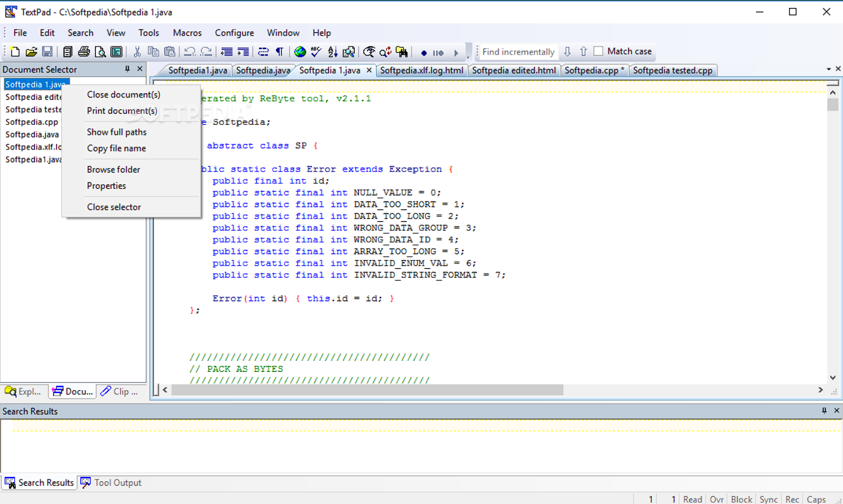The width and height of the screenshot is (843, 504).
Task: Click the Redo arrow icon
Action: (x=206, y=52)
